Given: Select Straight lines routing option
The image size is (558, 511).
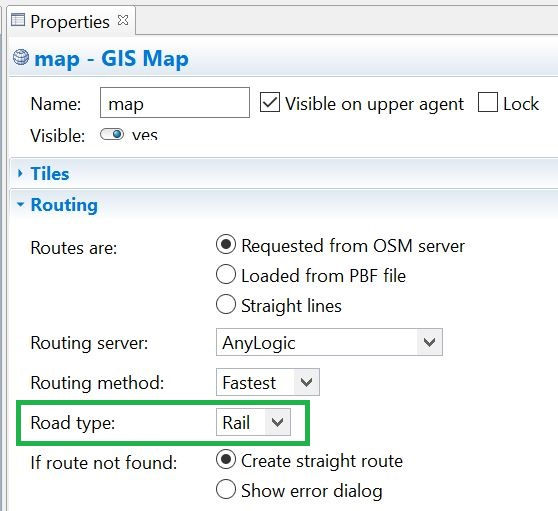Looking at the screenshot, I should point(226,304).
